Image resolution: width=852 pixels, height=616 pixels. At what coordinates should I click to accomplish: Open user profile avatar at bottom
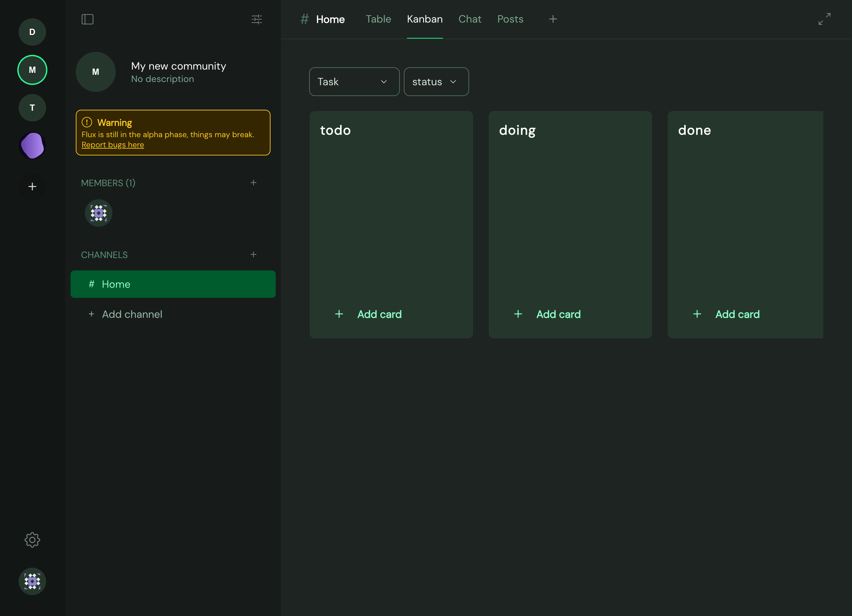pyautogui.click(x=32, y=581)
